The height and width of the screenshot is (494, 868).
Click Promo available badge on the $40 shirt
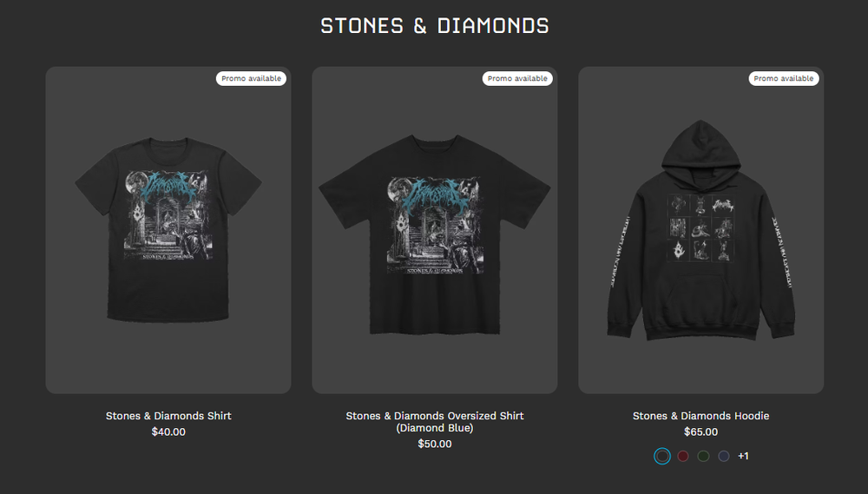click(252, 79)
